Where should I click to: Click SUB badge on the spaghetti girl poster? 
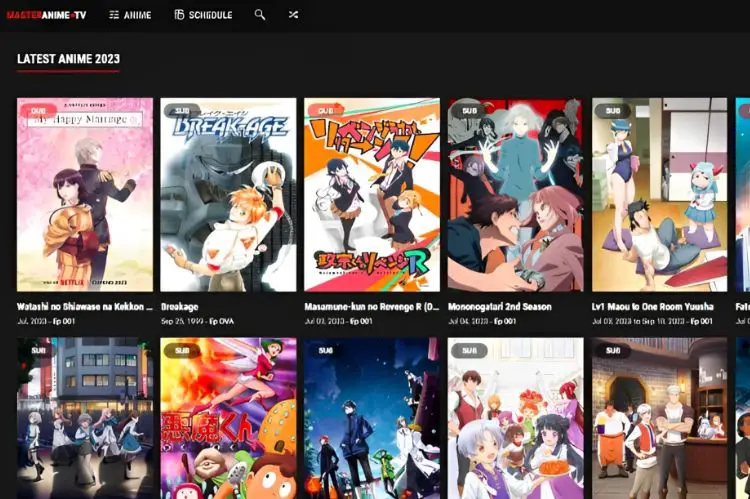(469, 351)
